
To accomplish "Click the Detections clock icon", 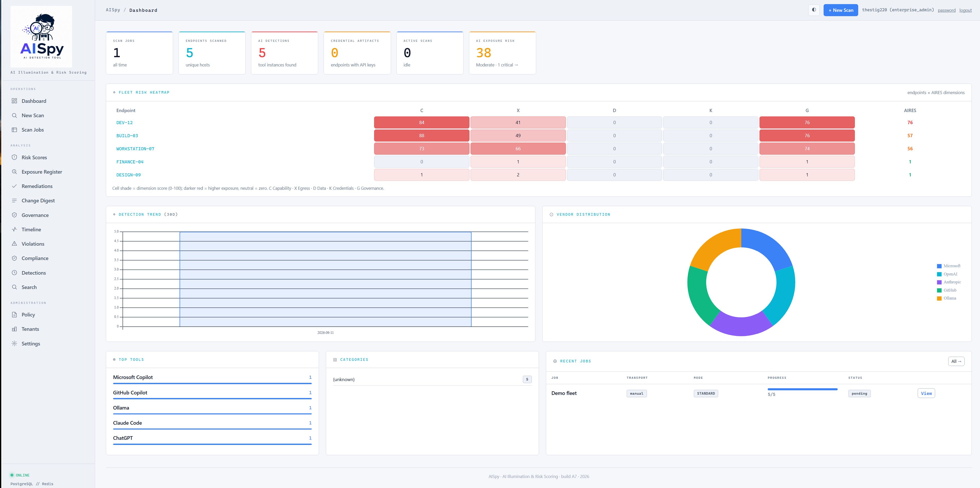I will pos(14,272).
